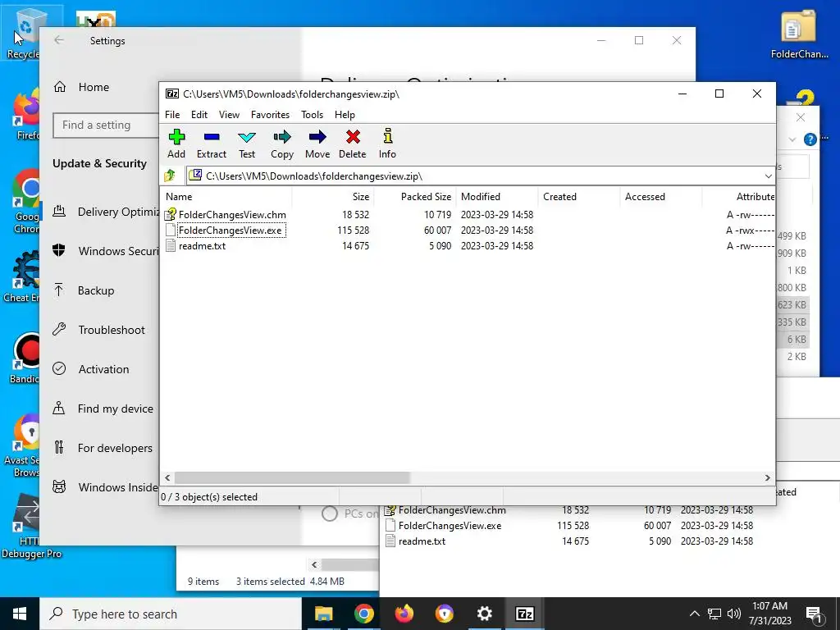Image resolution: width=840 pixels, height=630 pixels.
Task: Open the File menu
Action: tap(172, 115)
